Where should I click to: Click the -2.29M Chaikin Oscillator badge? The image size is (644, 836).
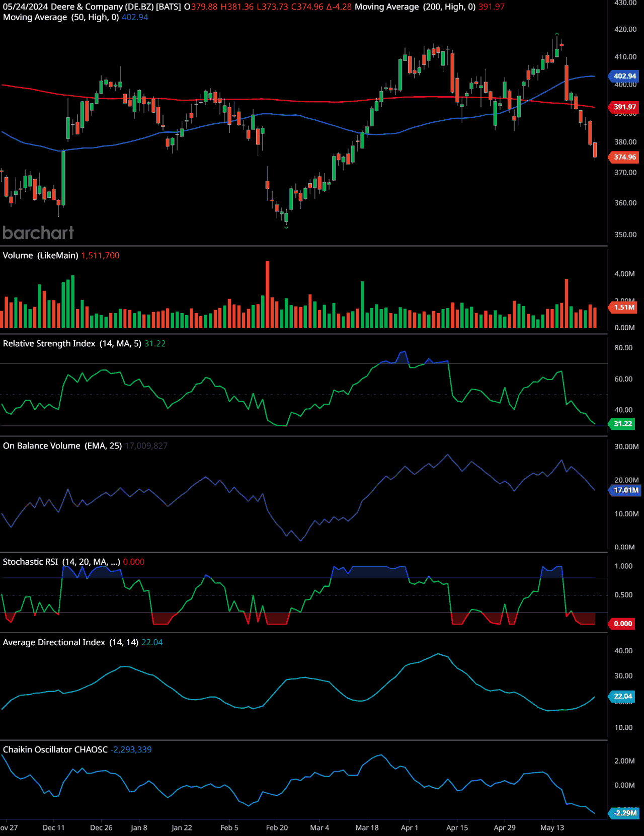(625, 813)
